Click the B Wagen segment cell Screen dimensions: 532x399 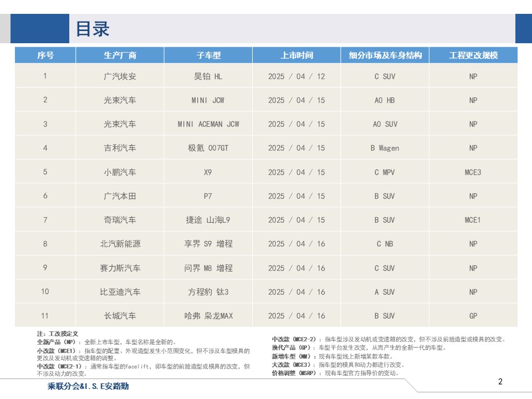pos(385,149)
